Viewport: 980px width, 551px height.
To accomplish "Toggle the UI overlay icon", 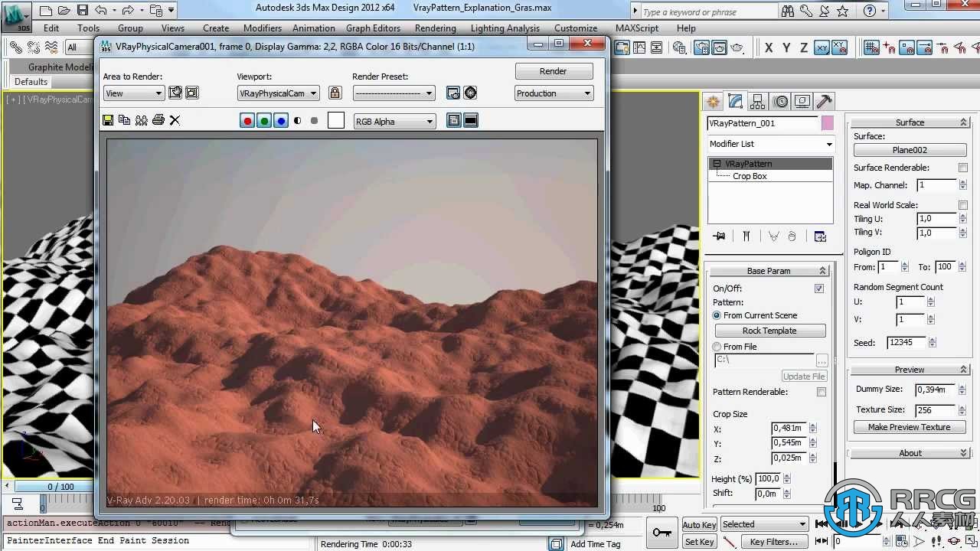I will click(454, 121).
